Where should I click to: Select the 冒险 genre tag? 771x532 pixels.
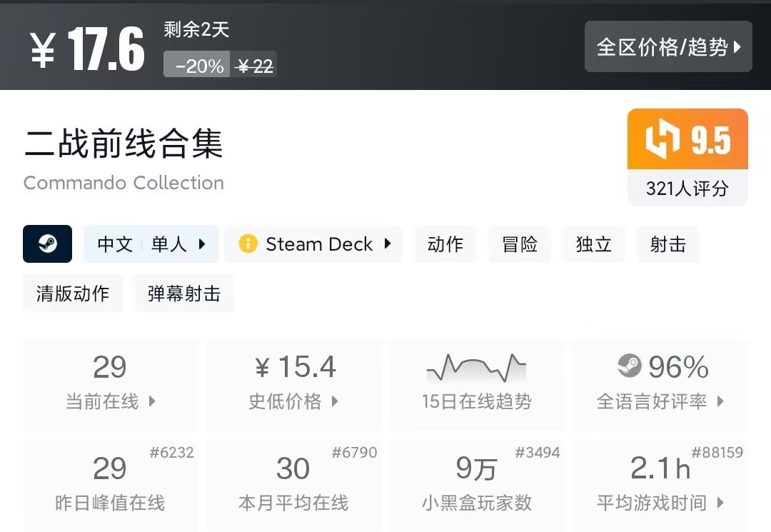pos(520,244)
